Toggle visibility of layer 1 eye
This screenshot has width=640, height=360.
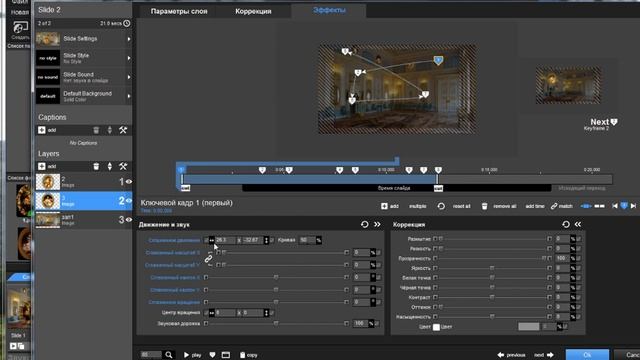pyautogui.click(x=129, y=182)
